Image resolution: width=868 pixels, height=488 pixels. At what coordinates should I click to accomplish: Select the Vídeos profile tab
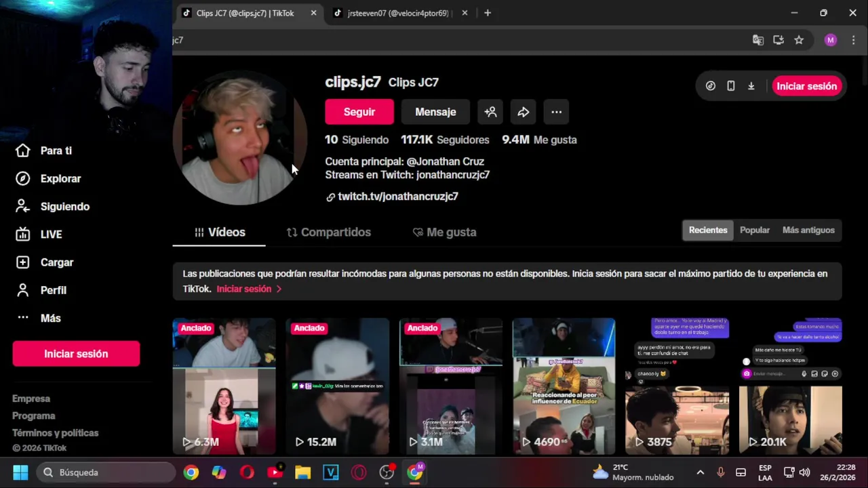pyautogui.click(x=219, y=232)
